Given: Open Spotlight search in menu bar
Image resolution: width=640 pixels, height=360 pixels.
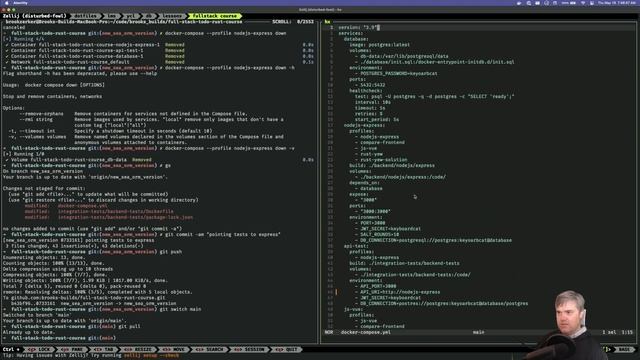Looking at the screenshot, I should (529, 3).
